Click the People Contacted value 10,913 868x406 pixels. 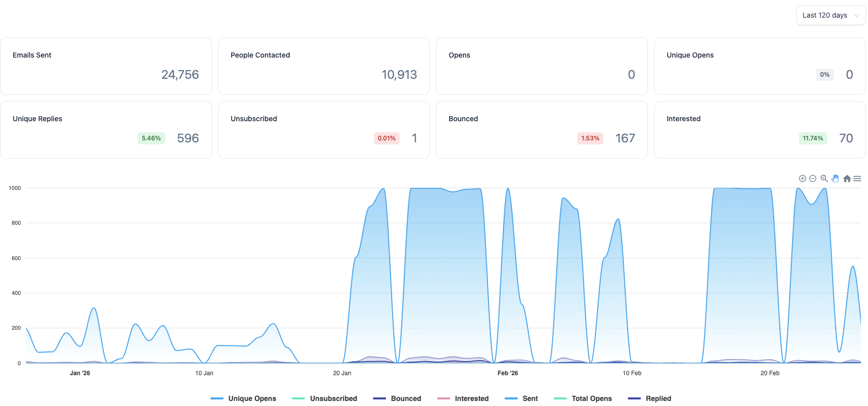tap(399, 75)
